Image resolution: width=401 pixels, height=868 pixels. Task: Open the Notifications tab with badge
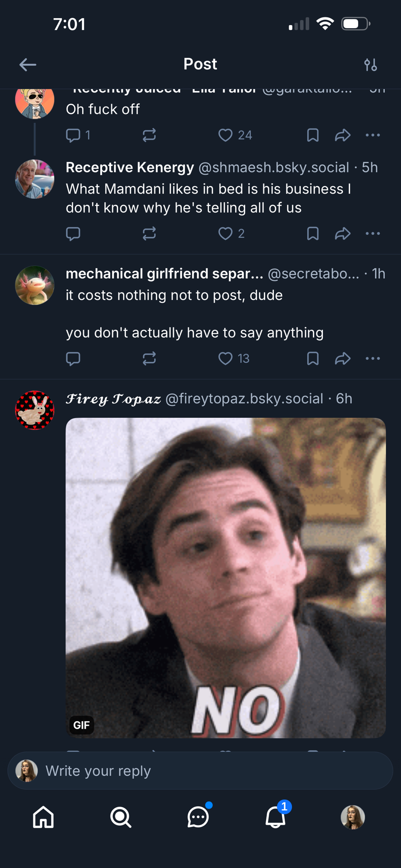[276, 817]
